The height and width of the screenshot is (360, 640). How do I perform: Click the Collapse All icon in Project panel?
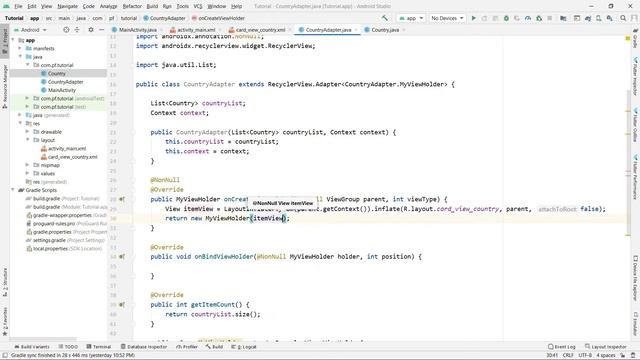point(77,30)
